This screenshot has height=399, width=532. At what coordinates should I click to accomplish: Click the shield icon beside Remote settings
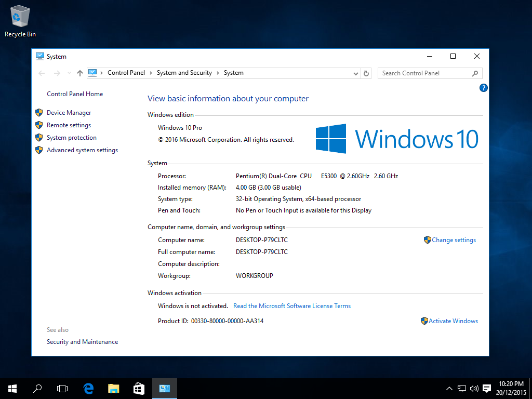[39, 125]
